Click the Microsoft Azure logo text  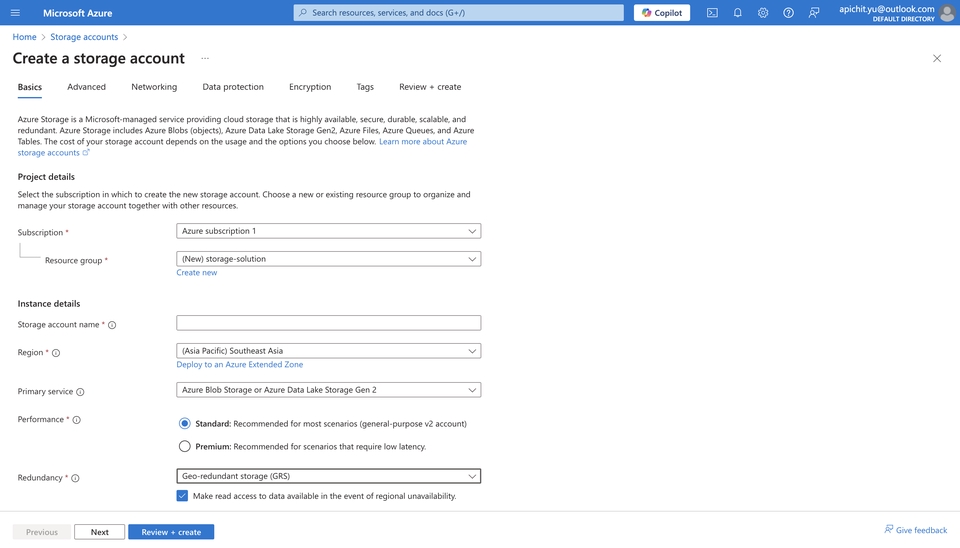click(x=77, y=12)
